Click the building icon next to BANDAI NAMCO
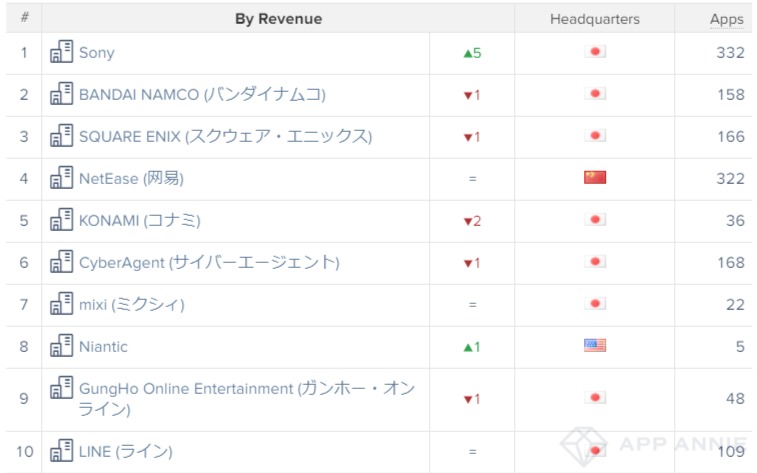The height and width of the screenshot is (473, 757). [x=62, y=94]
